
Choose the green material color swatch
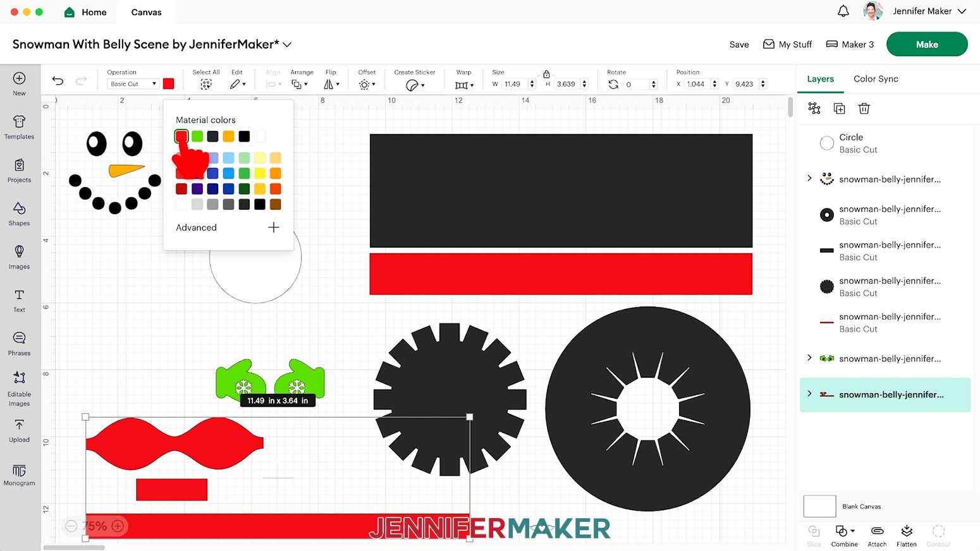[197, 136]
